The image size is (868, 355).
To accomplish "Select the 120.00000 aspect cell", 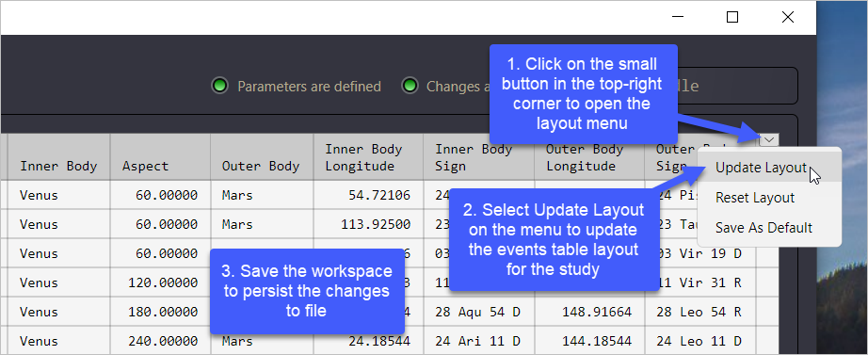I will point(160,282).
